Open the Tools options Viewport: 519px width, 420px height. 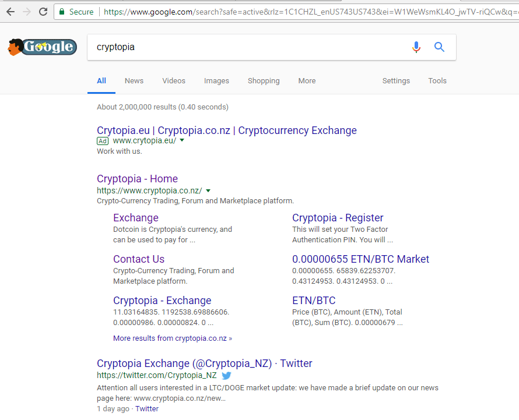(437, 81)
